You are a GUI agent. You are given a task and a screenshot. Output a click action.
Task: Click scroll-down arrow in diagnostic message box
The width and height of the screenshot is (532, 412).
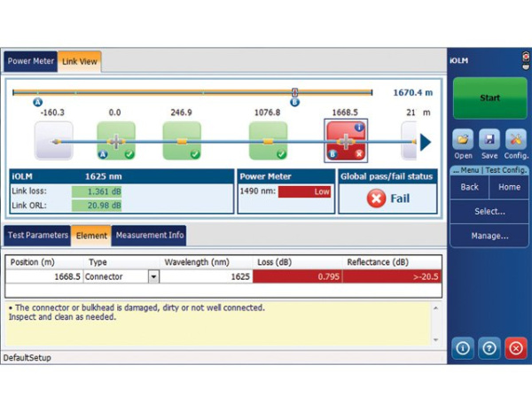click(434, 339)
